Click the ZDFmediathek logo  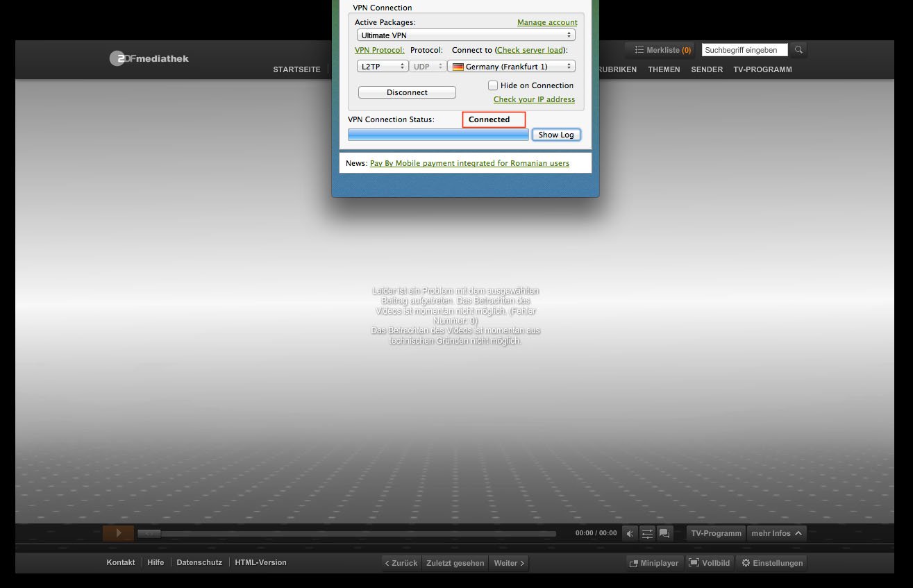pos(149,58)
